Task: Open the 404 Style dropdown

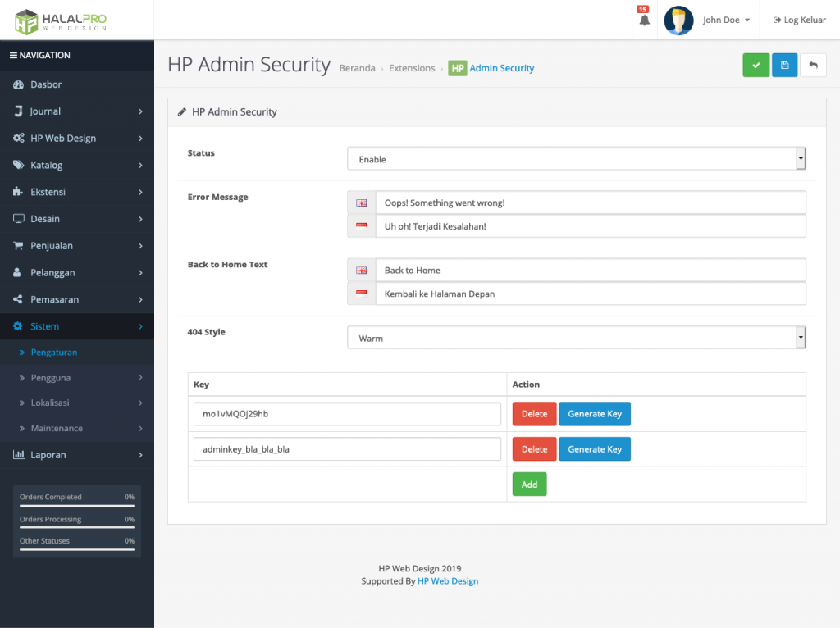Action: pos(576,338)
